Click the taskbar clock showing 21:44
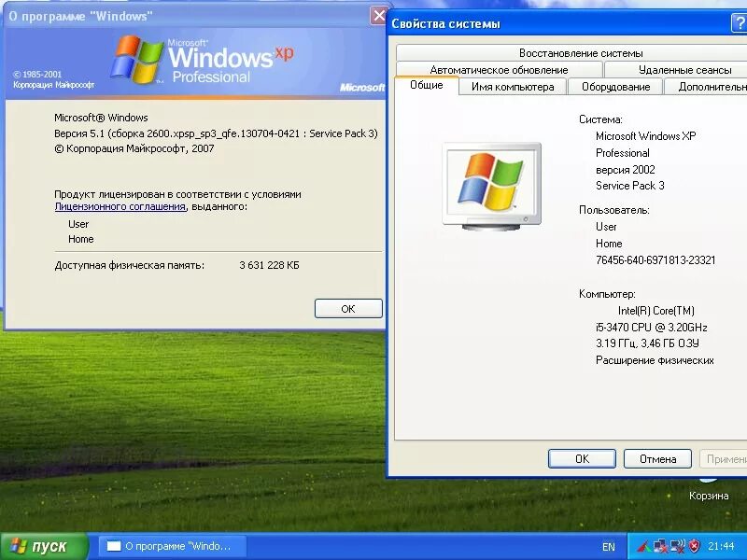 [721, 546]
